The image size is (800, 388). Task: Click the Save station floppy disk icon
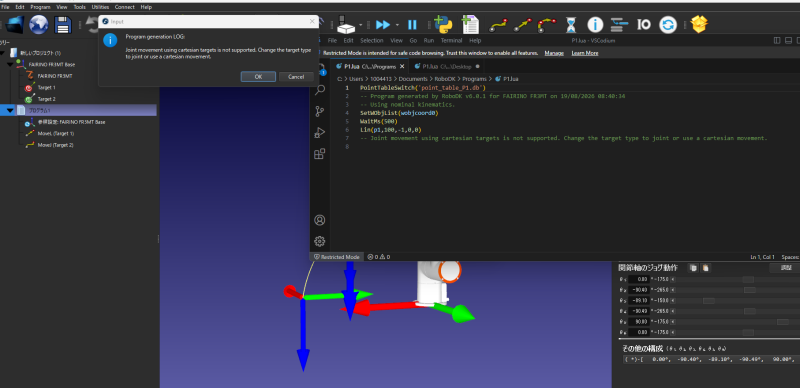(62, 24)
